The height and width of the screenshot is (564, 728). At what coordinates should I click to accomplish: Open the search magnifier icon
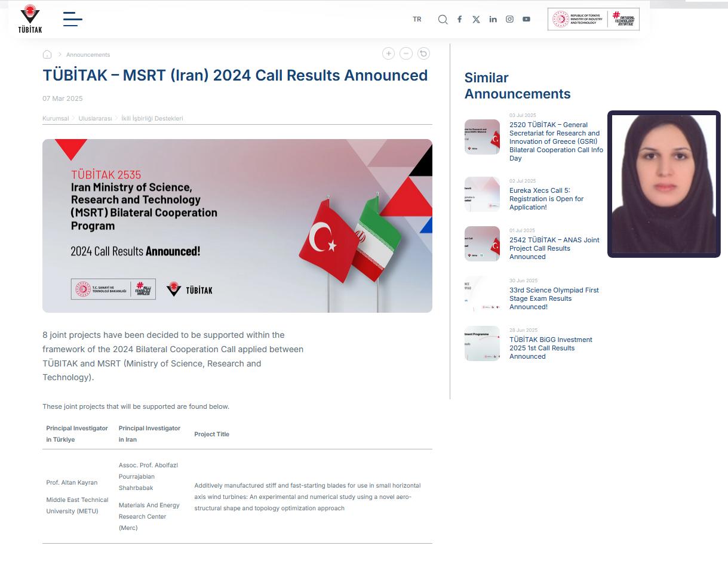pos(443,20)
